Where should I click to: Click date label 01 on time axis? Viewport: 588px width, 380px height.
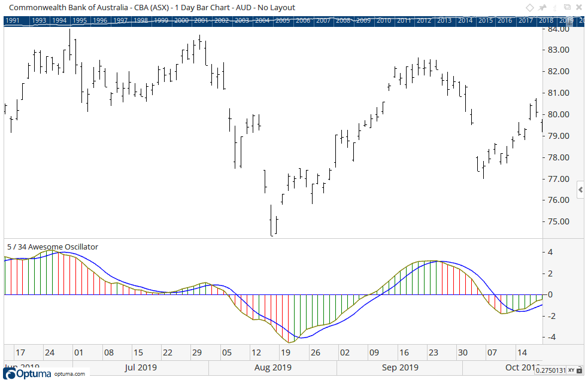point(78,352)
